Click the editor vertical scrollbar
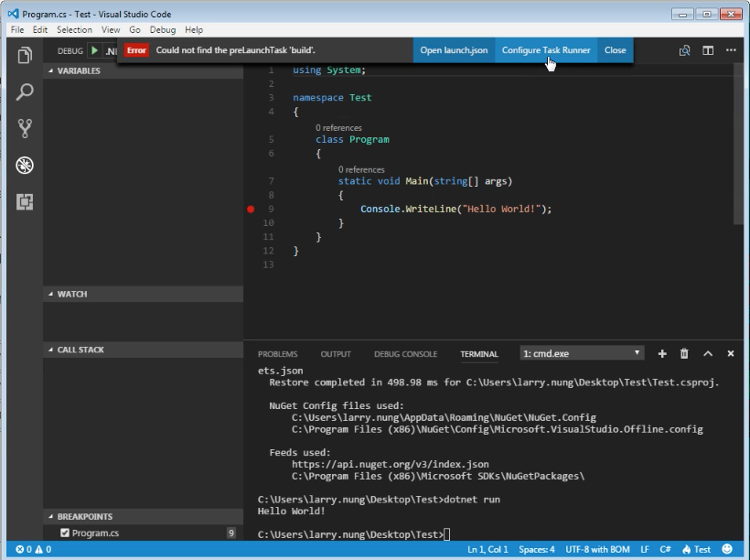The width and height of the screenshot is (750, 560). (x=738, y=144)
